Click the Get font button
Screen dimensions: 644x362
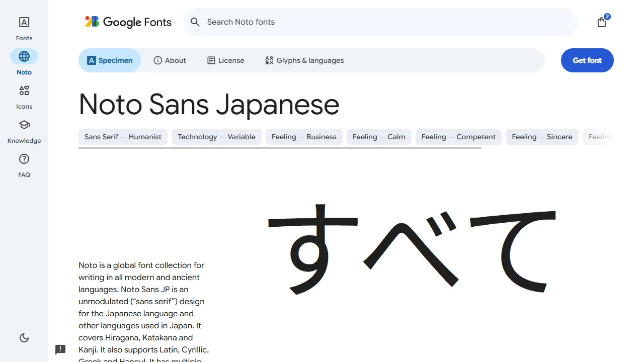click(587, 60)
